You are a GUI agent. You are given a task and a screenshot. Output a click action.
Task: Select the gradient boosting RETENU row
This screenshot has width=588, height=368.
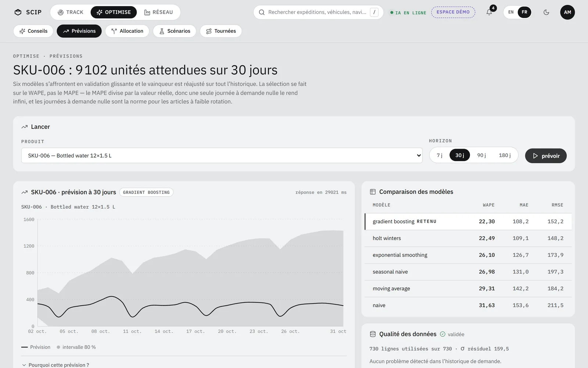coord(468,222)
